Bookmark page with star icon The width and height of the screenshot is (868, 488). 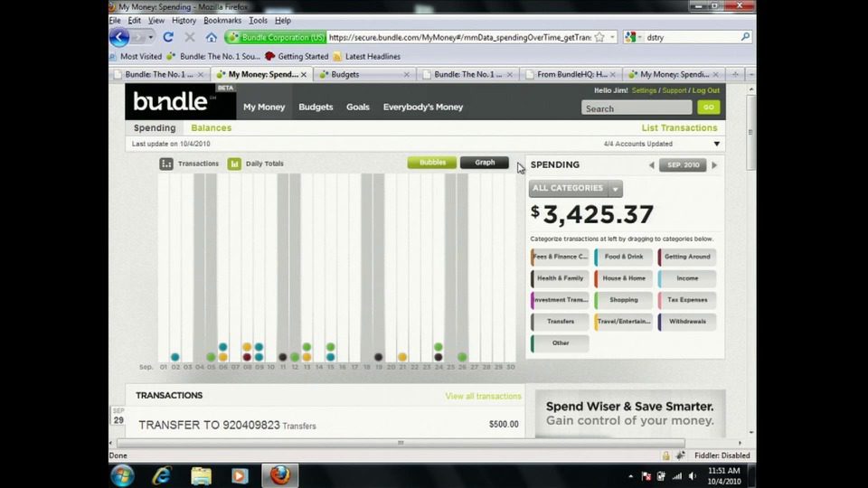(x=599, y=37)
